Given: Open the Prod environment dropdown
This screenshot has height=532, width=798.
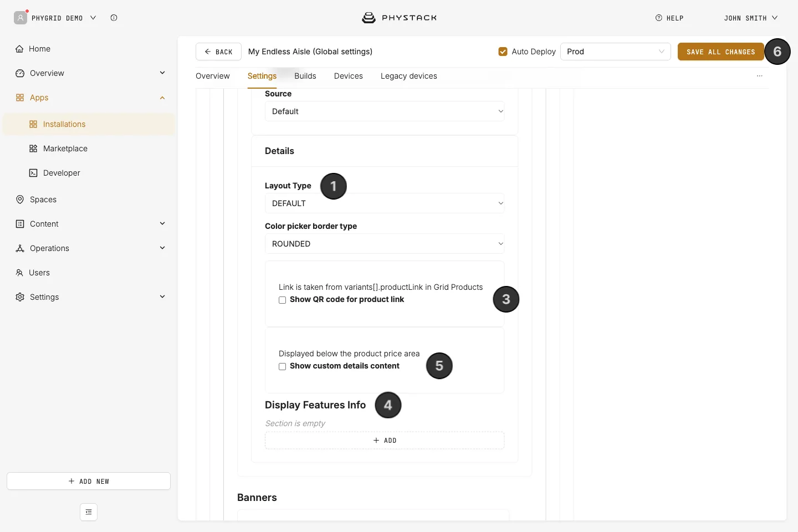Looking at the screenshot, I should 616,52.
